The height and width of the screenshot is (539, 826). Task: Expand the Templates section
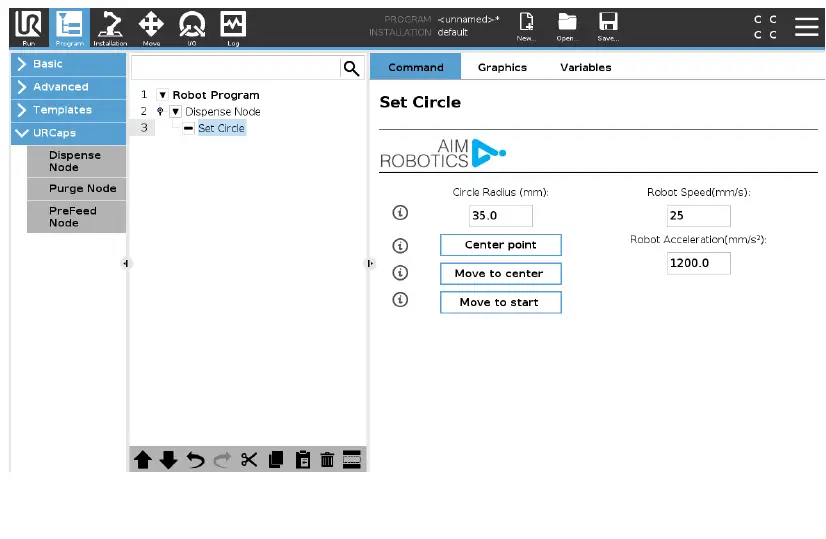coord(68,110)
